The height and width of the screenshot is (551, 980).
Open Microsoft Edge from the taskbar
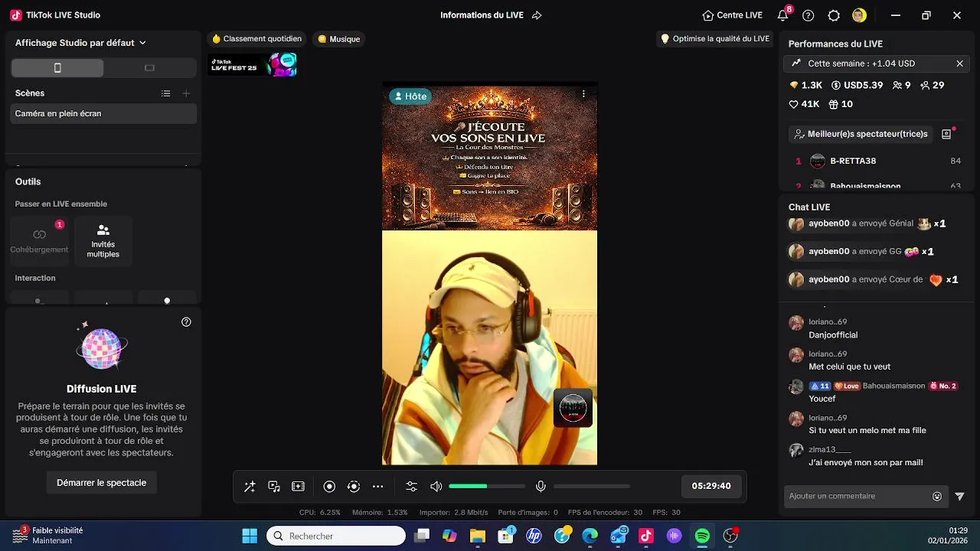590,536
